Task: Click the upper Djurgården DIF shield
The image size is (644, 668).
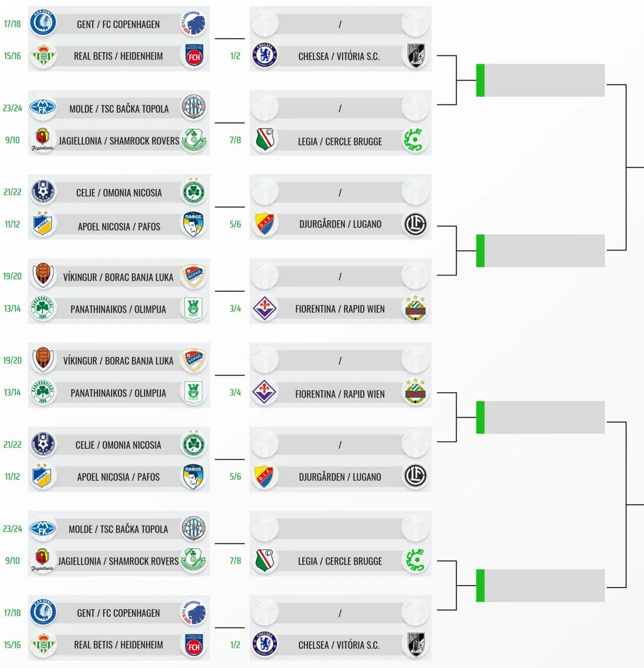Action: [x=265, y=224]
